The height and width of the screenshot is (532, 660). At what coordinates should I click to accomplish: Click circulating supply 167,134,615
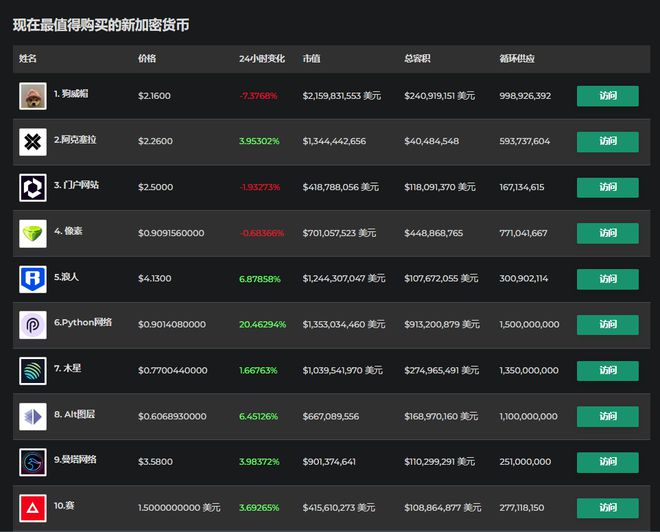[x=522, y=187]
